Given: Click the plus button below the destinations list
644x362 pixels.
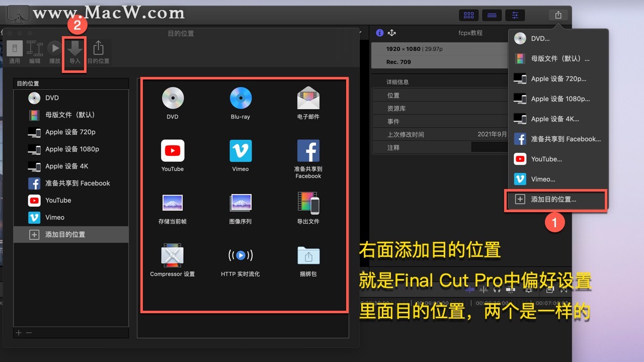Looking at the screenshot, I should (19, 333).
